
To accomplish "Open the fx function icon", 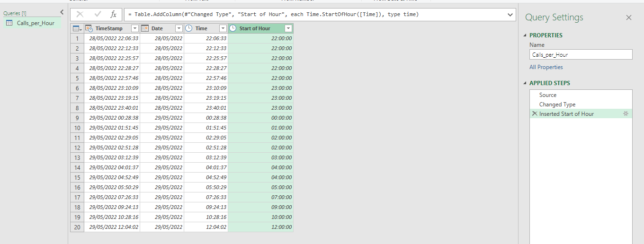I will tap(114, 15).
